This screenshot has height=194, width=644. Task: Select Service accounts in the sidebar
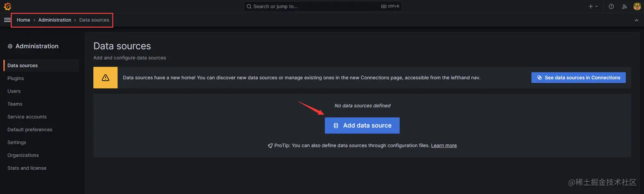(27, 117)
